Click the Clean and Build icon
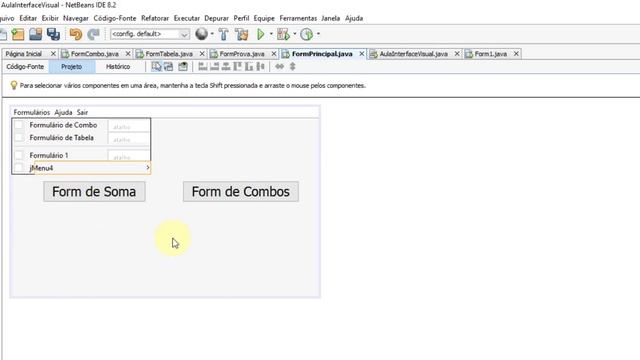 242,34
